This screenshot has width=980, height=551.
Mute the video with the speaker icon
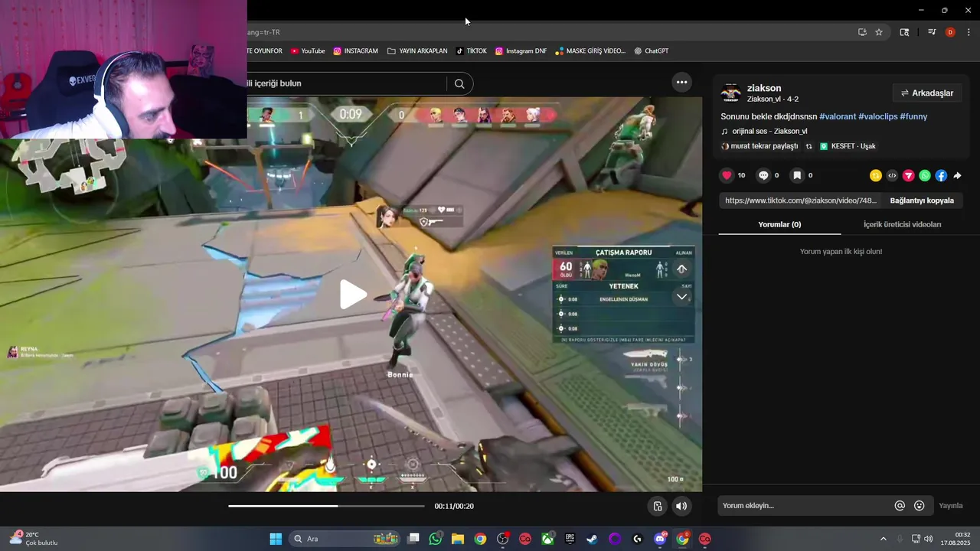[681, 506]
